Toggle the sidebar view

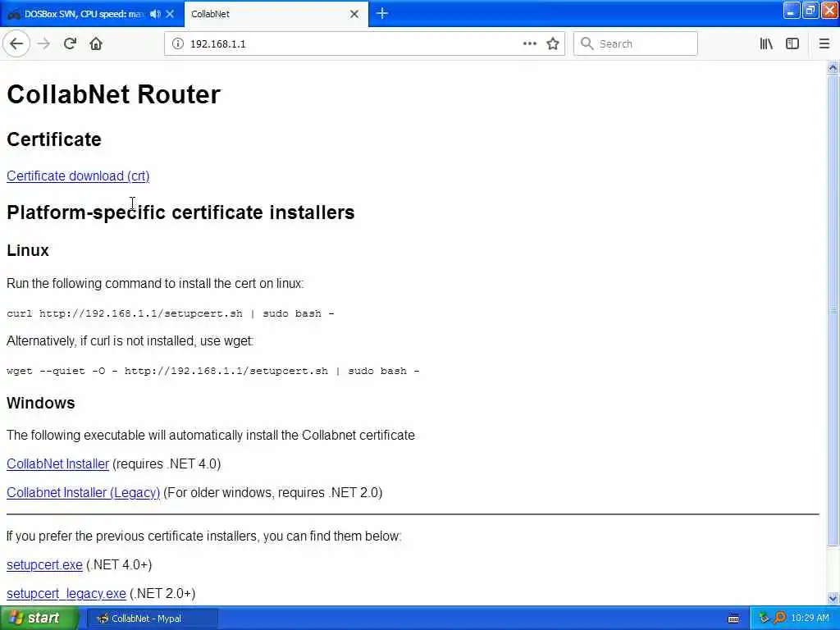point(792,43)
